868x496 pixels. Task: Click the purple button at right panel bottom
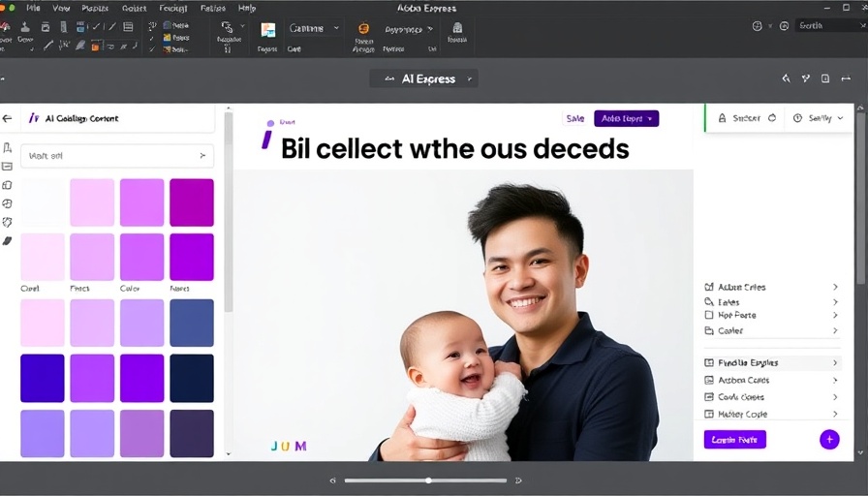734,440
